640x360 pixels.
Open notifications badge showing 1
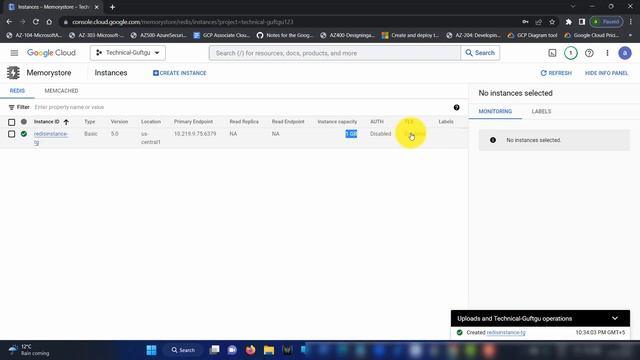571,53
